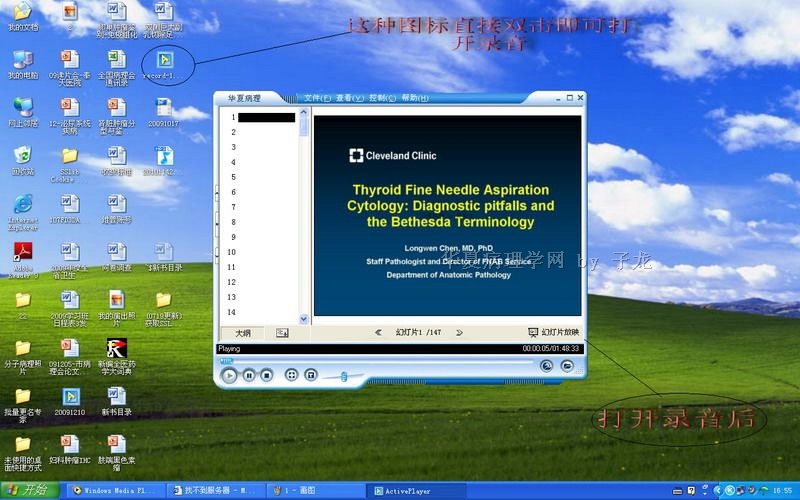Image resolution: width=800 pixels, height=500 pixels.
Task: Select the 09读片会 PowerPoint file icon
Action: [x=70, y=68]
